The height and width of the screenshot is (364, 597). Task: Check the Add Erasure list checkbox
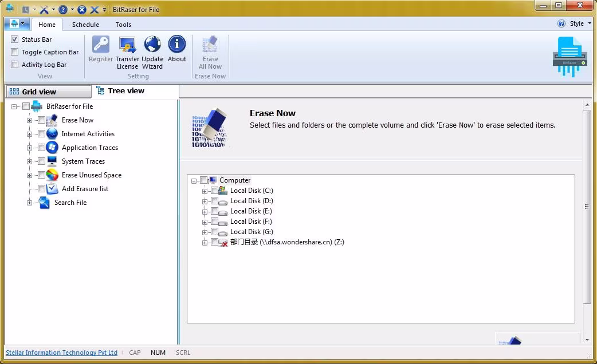[41, 189]
